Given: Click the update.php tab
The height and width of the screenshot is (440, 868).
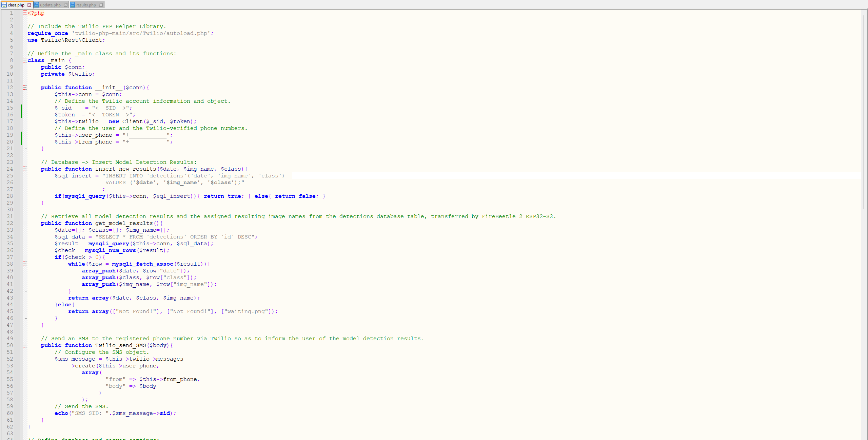Looking at the screenshot, I should [x=50, y=4].
